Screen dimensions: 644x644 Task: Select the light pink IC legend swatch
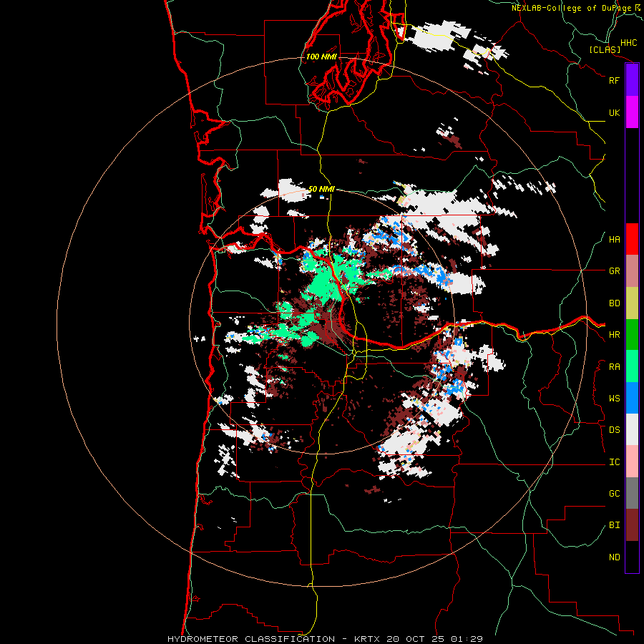[632, 462]
